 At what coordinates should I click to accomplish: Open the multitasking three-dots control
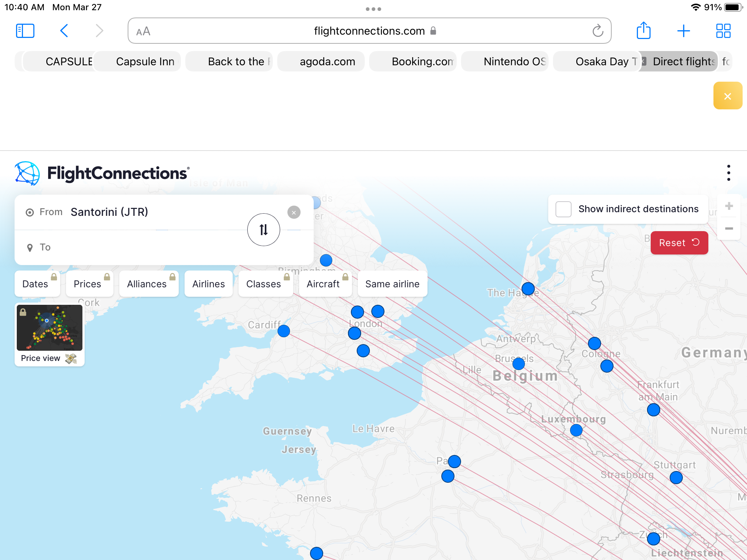(373, 9)
